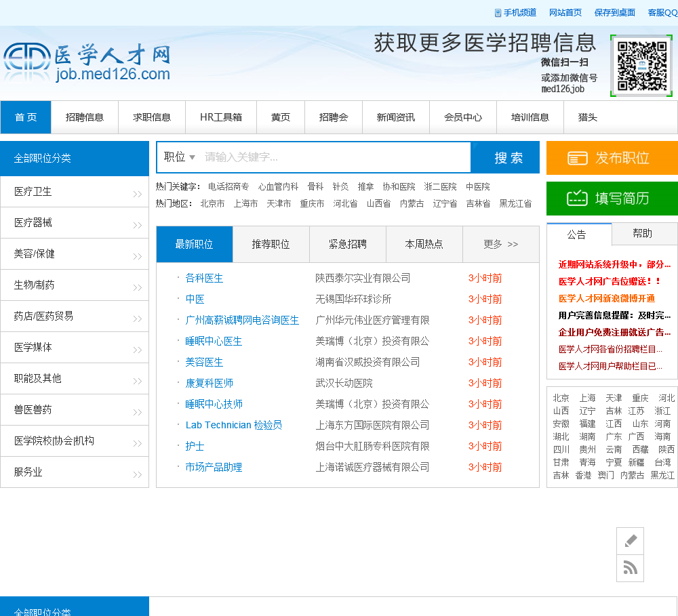Viewport: 678px width, 616px height.
Task: Open 招聘会 in the main navigation
Action: coord(333,117)
